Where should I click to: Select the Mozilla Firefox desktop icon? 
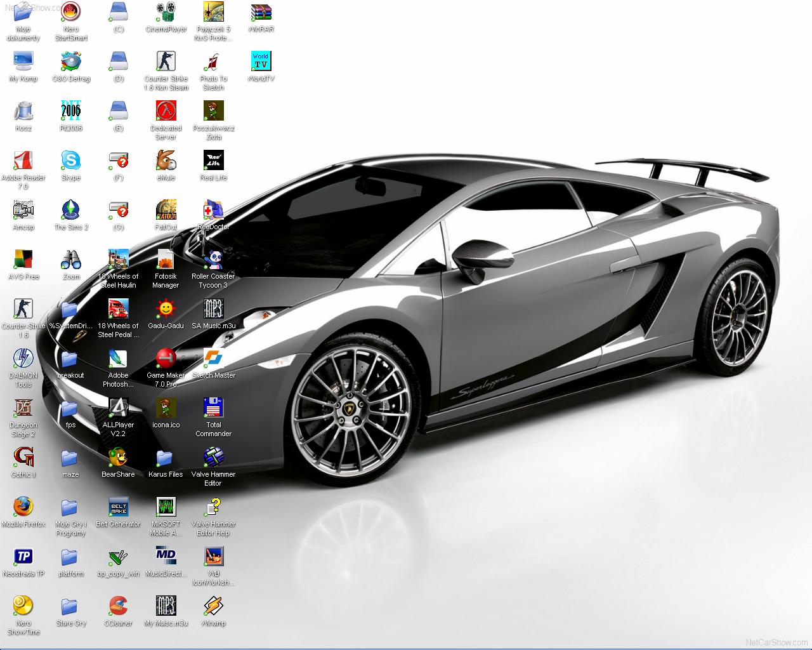[23, 507]
